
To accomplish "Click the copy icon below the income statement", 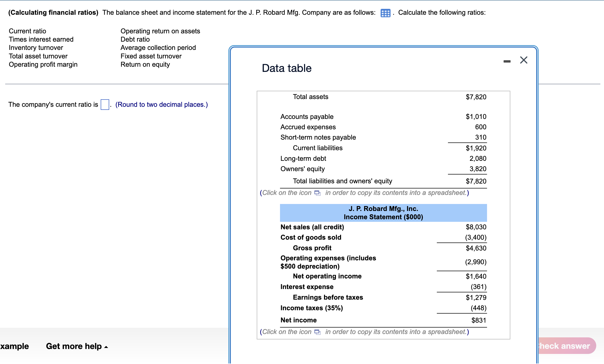I will pos(318,332).
